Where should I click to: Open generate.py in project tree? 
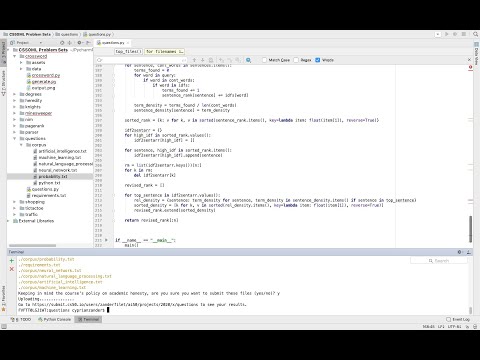pos(41,82)
